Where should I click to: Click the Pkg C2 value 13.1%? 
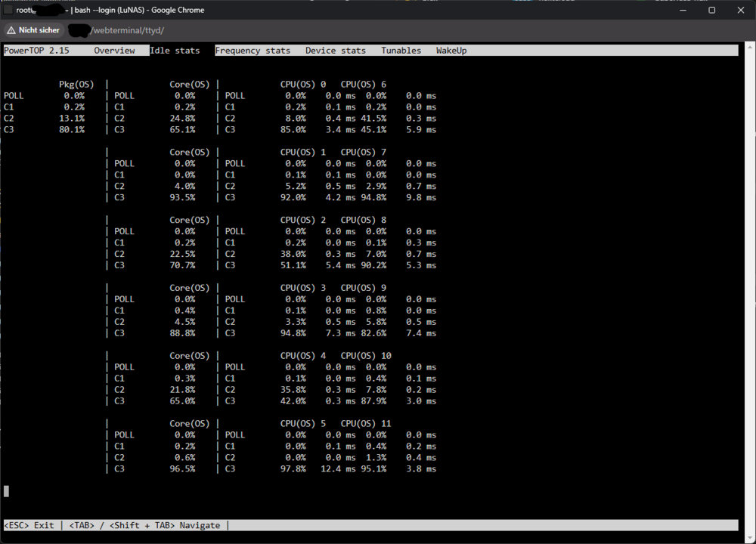(x=72, y=118)
